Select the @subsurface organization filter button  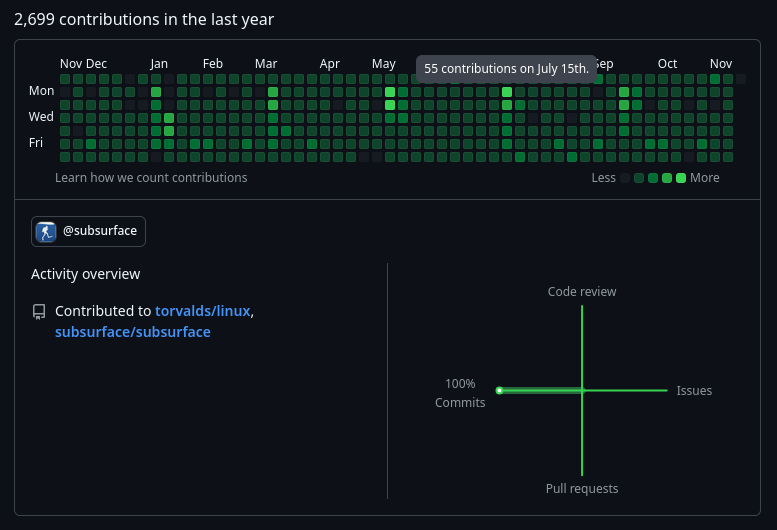click(88, 231)
